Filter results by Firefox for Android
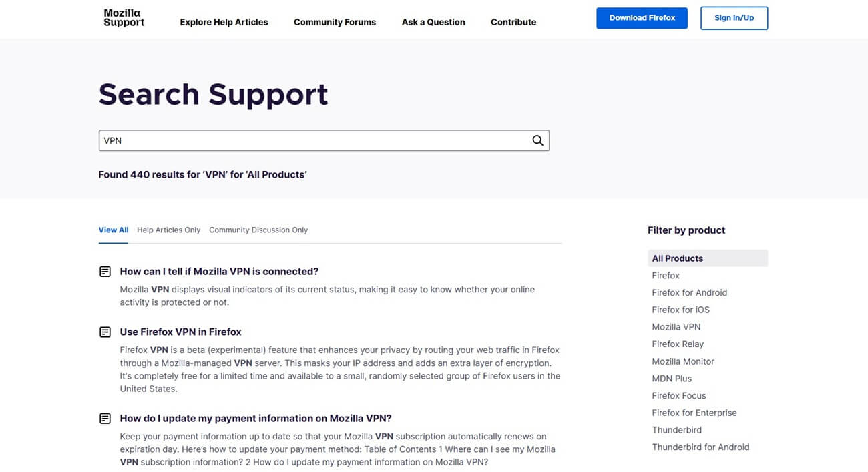The width and height of the screenshot is (868, 472). coord(690,292)
